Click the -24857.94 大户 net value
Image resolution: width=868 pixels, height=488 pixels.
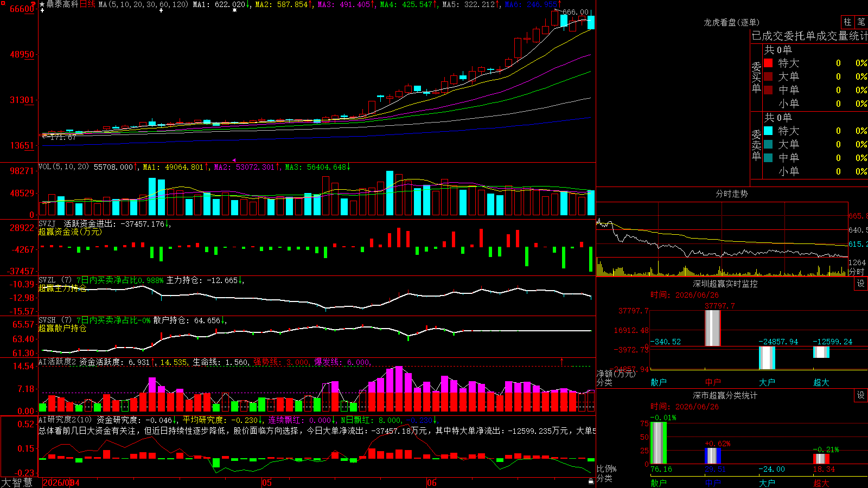778,342
